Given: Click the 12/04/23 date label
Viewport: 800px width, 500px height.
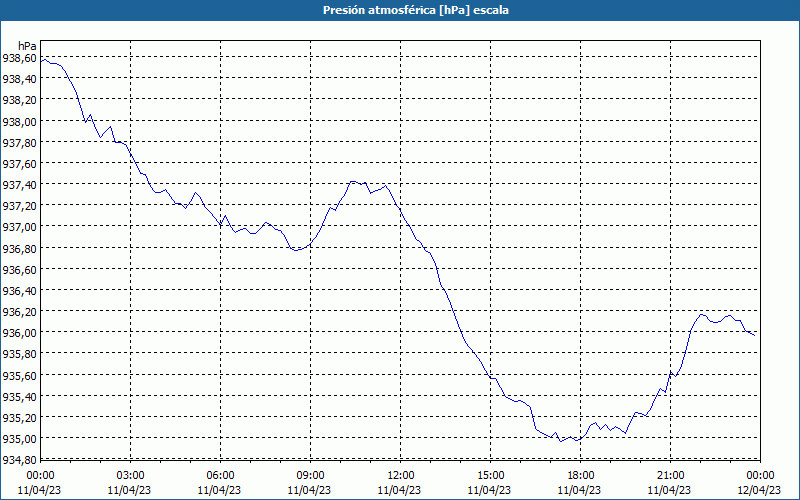Looking at the screenshot, I should coord(760,490).
